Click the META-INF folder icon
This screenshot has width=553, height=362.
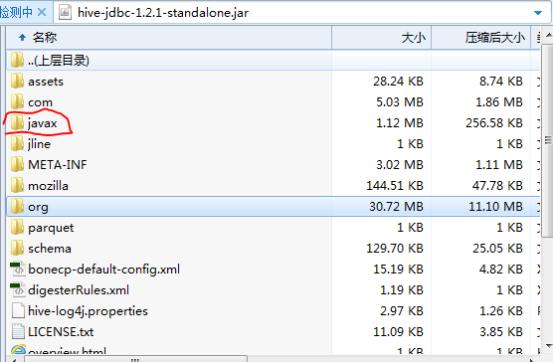click(x=17, y=164)
